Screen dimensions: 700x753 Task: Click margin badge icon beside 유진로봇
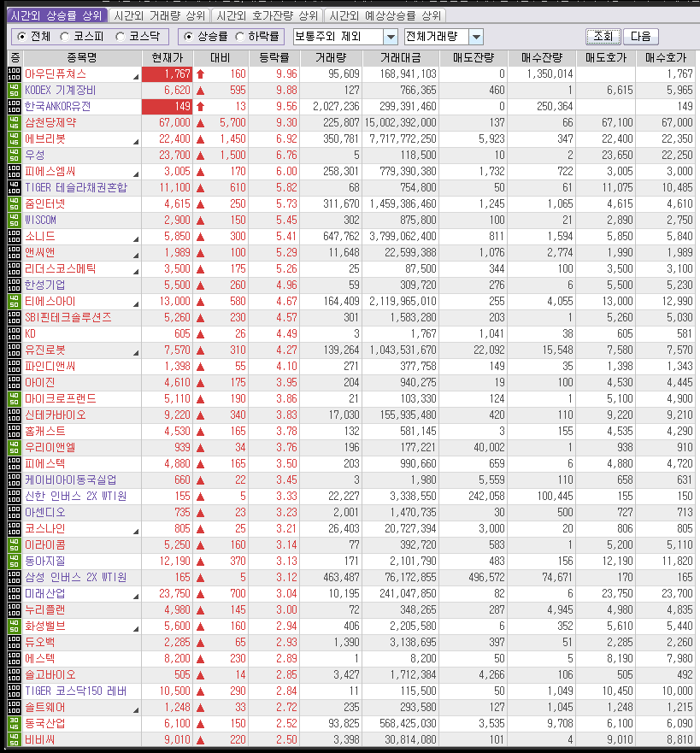point(14,350)
